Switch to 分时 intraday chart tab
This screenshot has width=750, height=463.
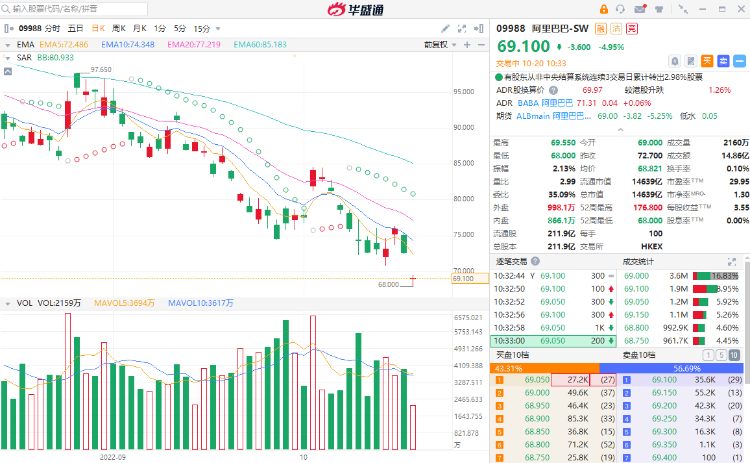[x=53, y=29]
